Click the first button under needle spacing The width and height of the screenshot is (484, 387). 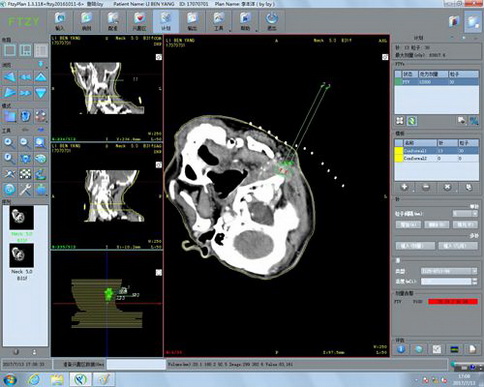[408, 225]
